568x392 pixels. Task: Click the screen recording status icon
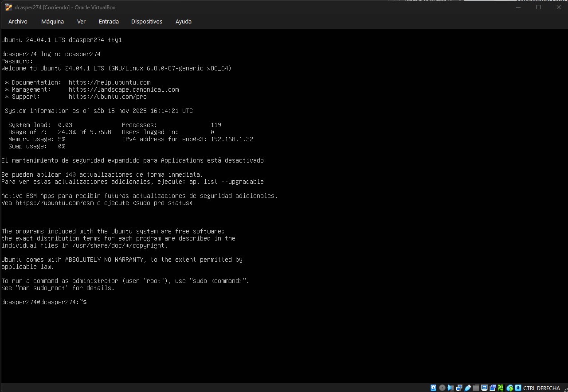pyautogui.click(x=493, y=388)
